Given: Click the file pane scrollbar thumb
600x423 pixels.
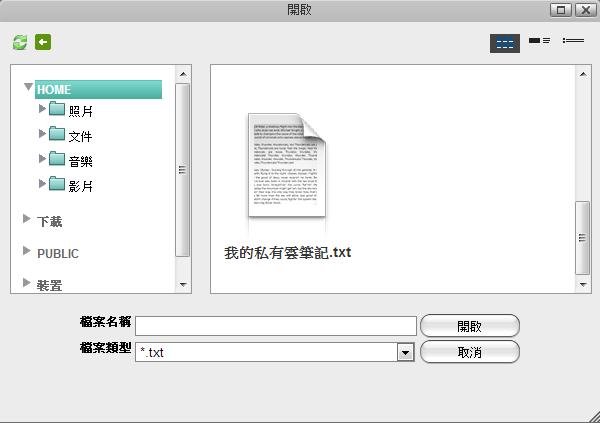Looking at the screenshot, I should [582, 238].
